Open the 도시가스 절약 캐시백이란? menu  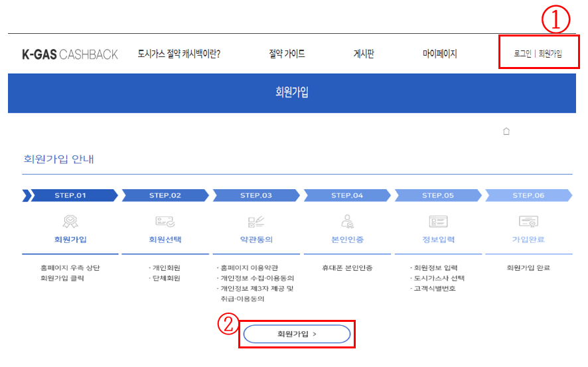click(179, 54)
